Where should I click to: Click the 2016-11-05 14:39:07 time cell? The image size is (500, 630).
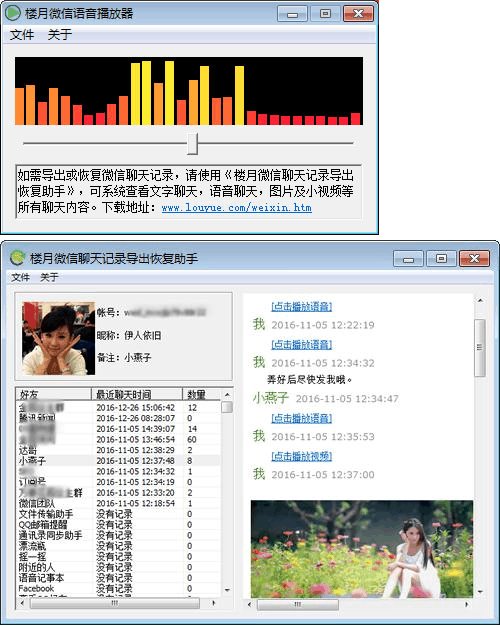pos(135,429)
